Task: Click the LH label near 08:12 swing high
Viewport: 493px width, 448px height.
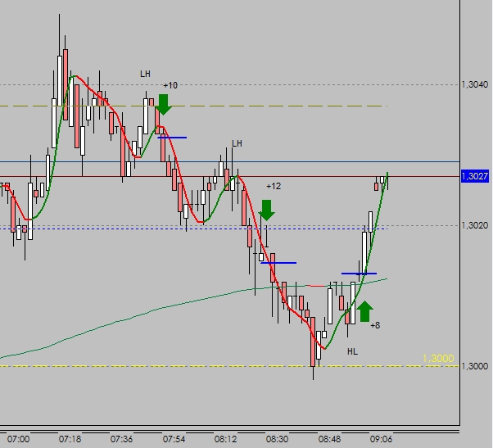Action: 237,143
